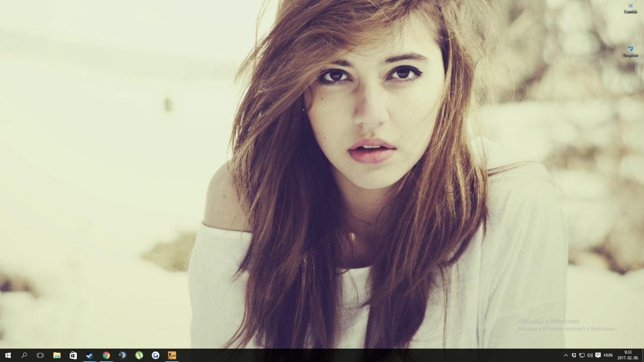Select the Dropbox desktop shortcut
Screen dimensions: 644x362
[630, 51]
